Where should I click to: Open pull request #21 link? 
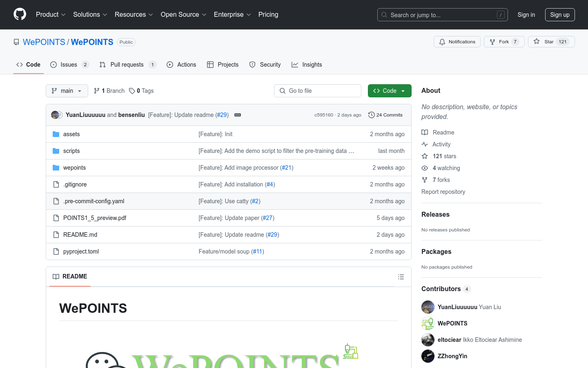point(287,168)
